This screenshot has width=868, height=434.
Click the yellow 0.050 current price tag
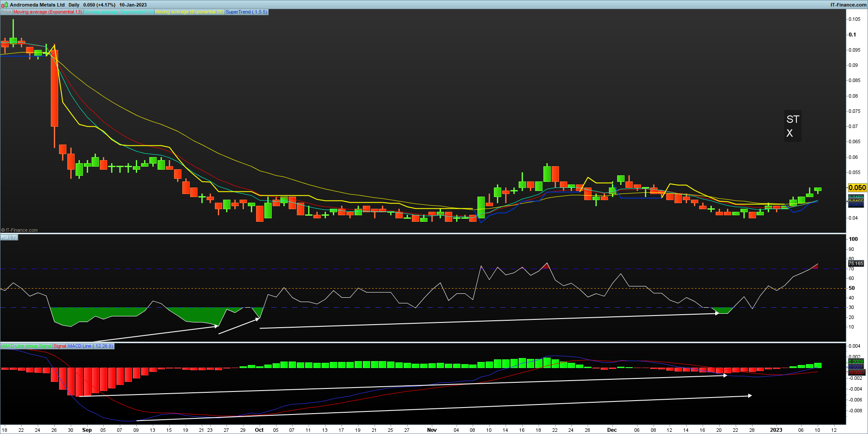(x=857, y=187)
